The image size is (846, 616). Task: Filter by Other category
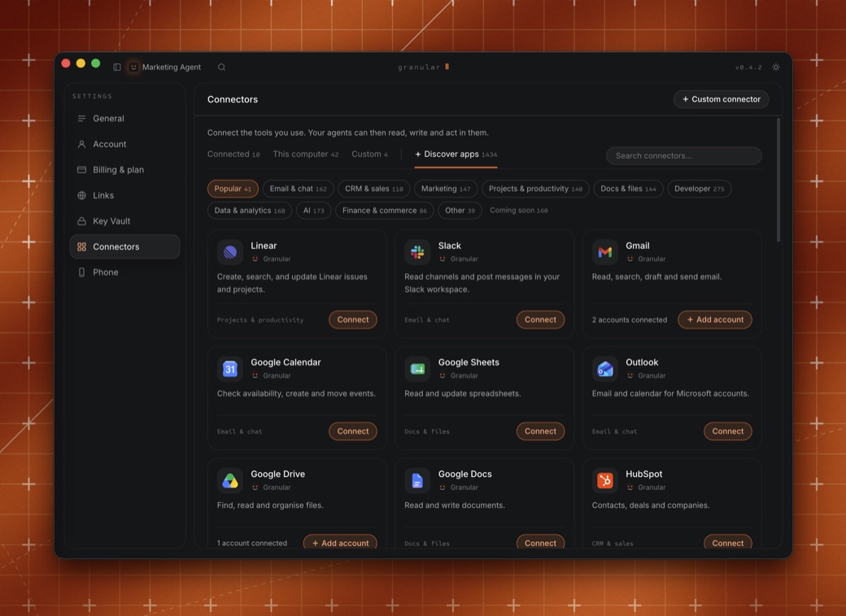[x=460, y=211]
